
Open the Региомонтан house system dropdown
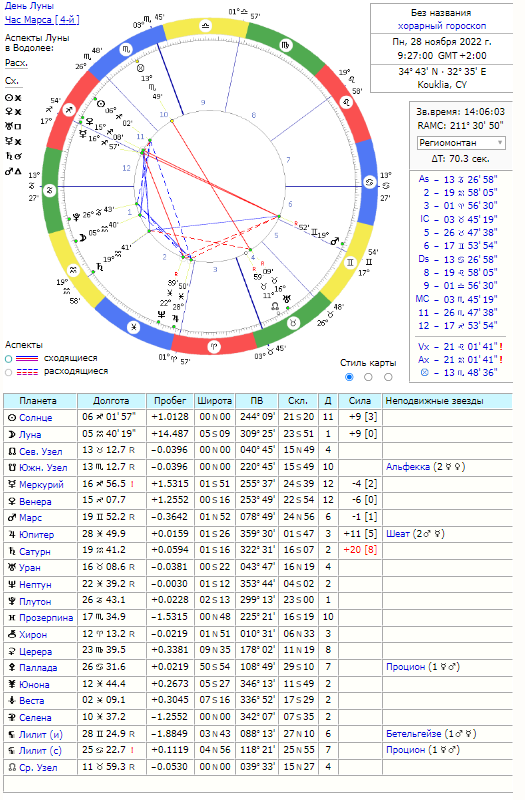tap(461, 143)
